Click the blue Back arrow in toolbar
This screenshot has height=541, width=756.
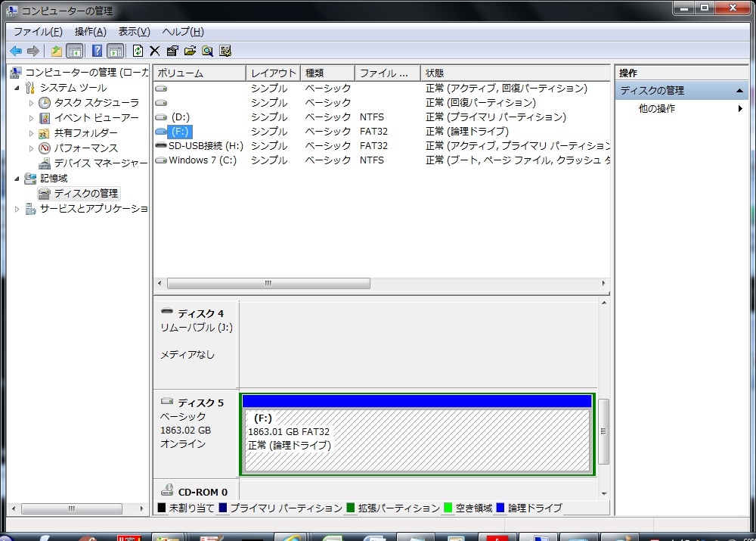click(x=15, y=51)
